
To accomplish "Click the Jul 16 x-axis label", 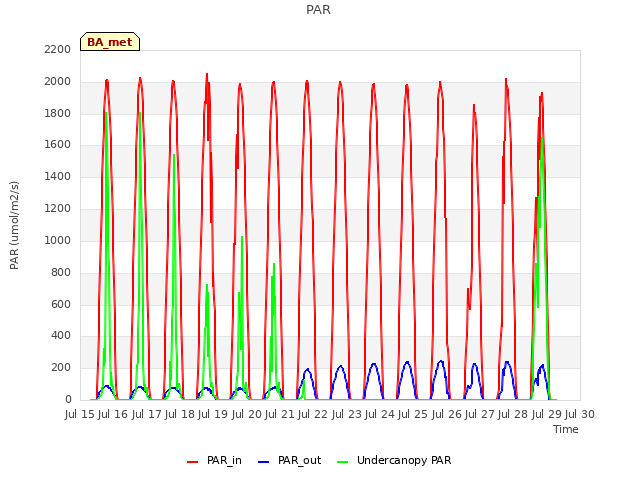I will click(x=113, y=414).
